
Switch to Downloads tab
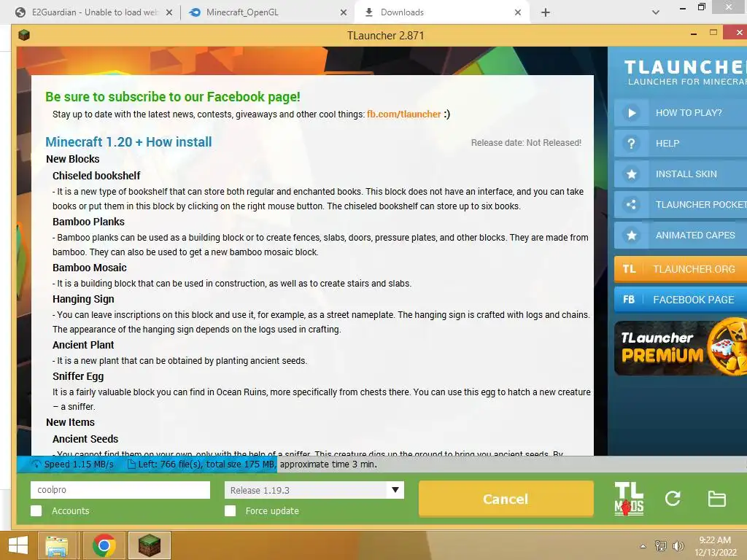coord(441,12)
